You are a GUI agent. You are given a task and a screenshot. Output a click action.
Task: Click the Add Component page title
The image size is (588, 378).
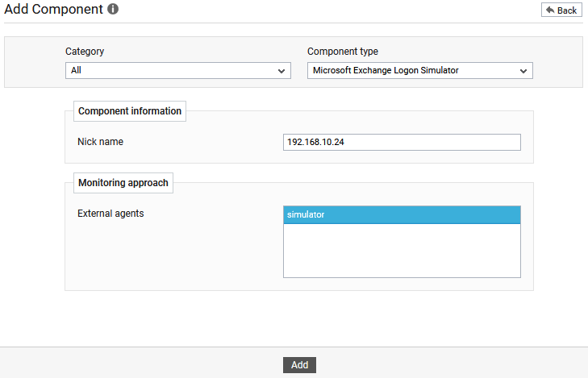pyautogui.click(x=53, y=9)
